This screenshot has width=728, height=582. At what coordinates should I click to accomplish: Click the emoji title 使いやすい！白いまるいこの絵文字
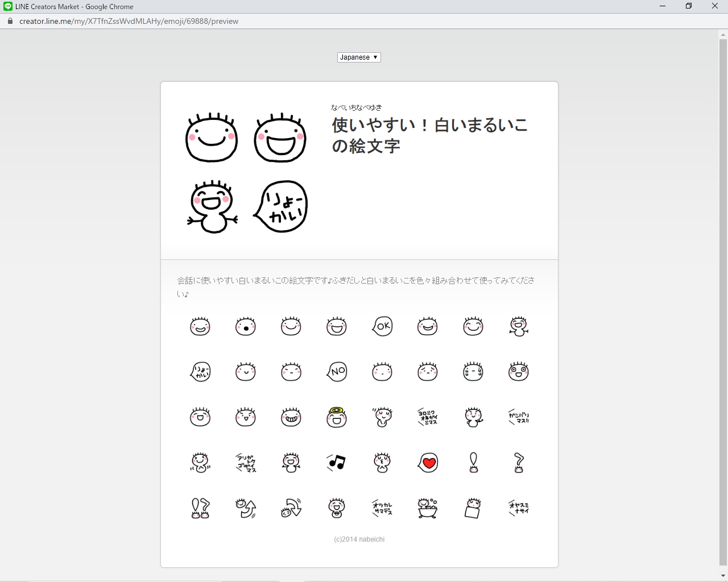click(430, 135)
